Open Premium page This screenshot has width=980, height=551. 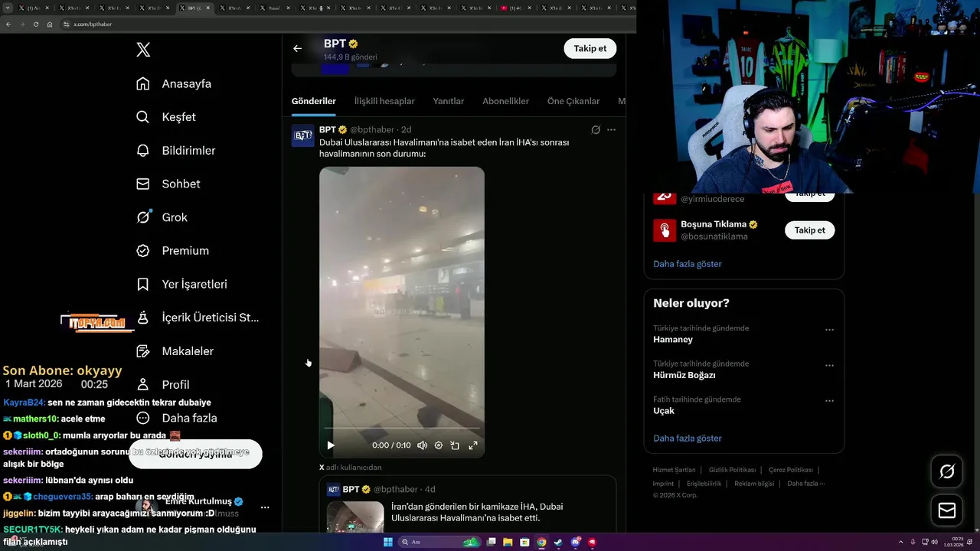(172, 250)
